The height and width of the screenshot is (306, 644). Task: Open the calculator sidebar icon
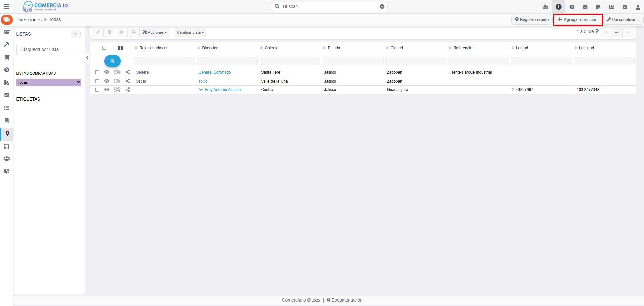tap(7, 121)
